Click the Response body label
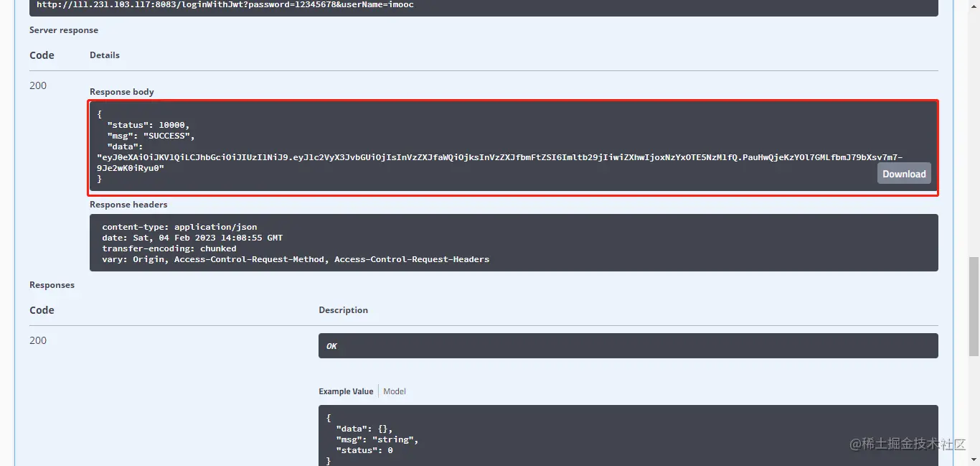 (122, 92)
